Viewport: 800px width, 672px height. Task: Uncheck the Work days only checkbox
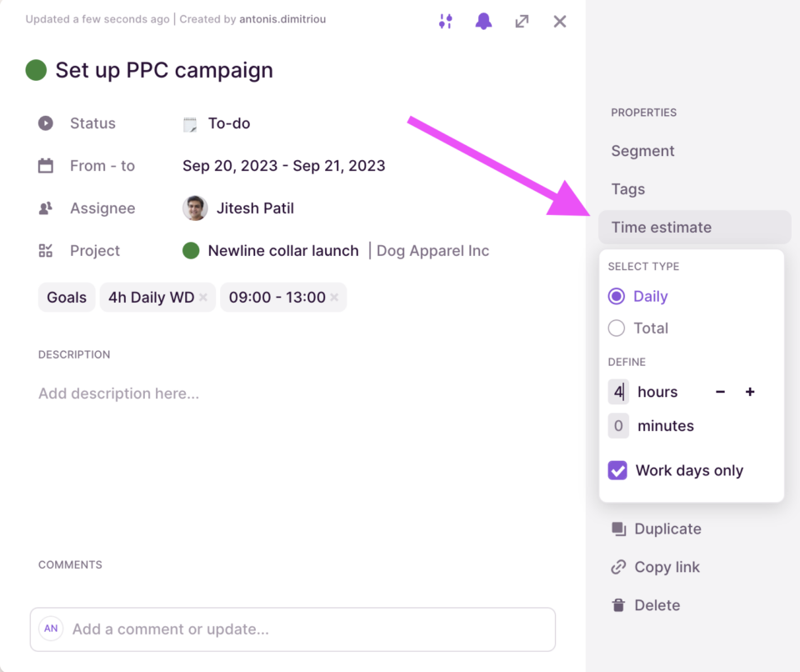tap(617, 470)
